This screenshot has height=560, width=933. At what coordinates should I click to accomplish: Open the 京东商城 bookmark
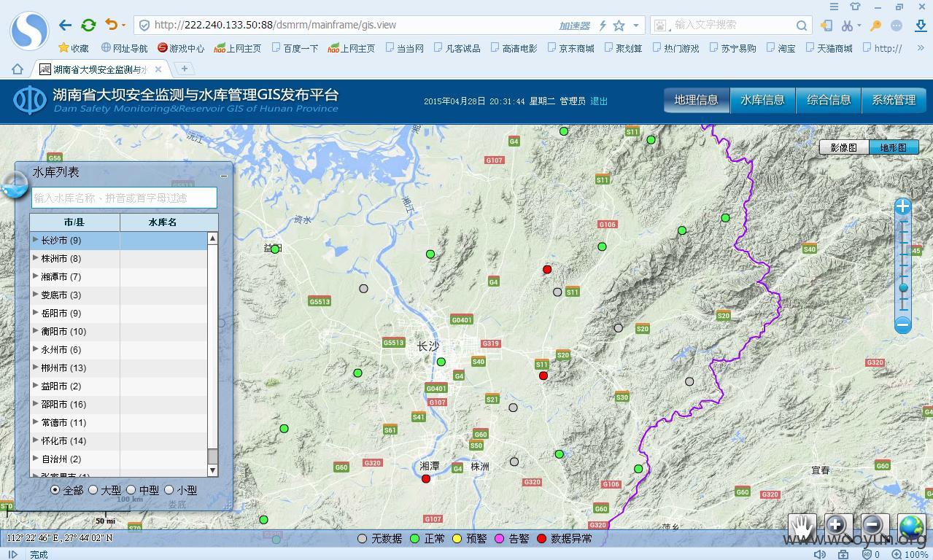570,48
